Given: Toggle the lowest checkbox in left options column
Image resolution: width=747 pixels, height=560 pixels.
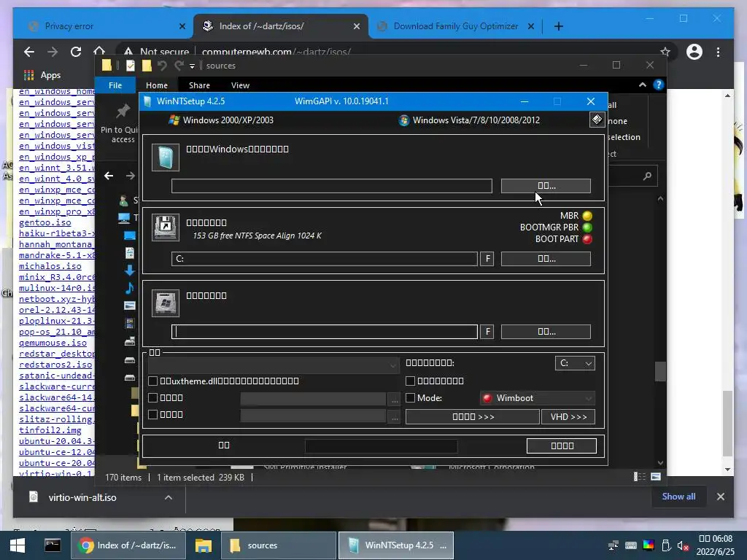Looking at the screenshot, I should click(153, 414).
